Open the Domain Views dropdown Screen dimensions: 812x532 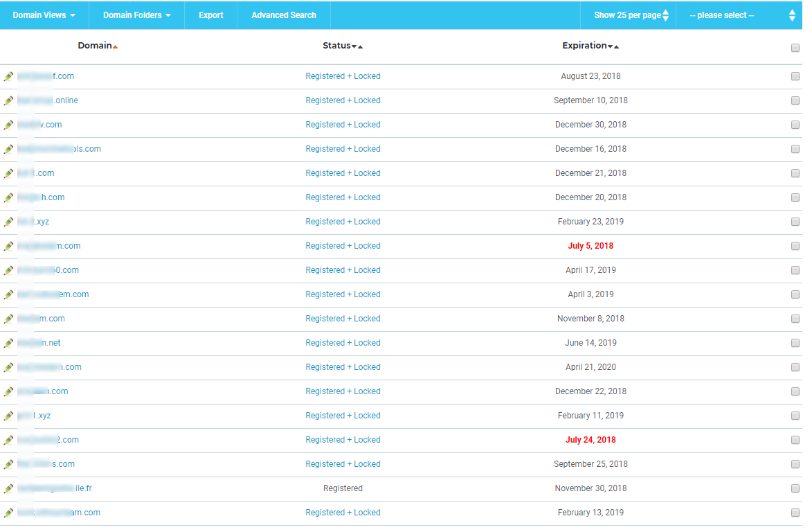(44, 15)
